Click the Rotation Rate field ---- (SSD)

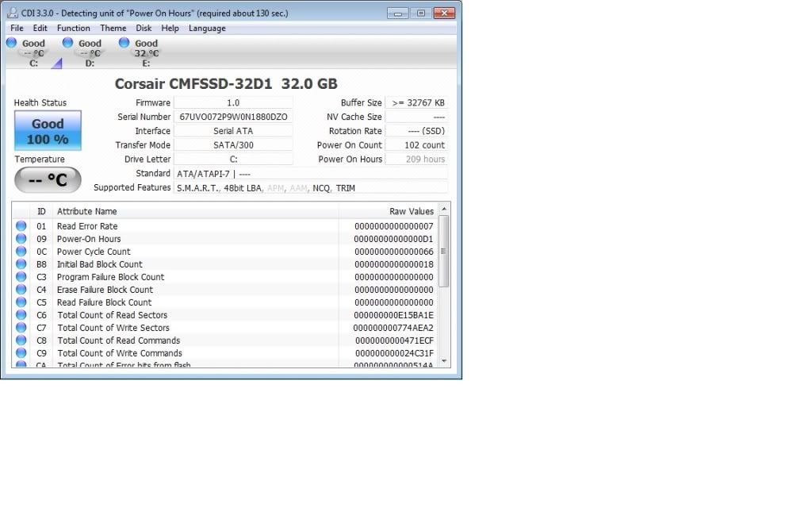[416, 131]
